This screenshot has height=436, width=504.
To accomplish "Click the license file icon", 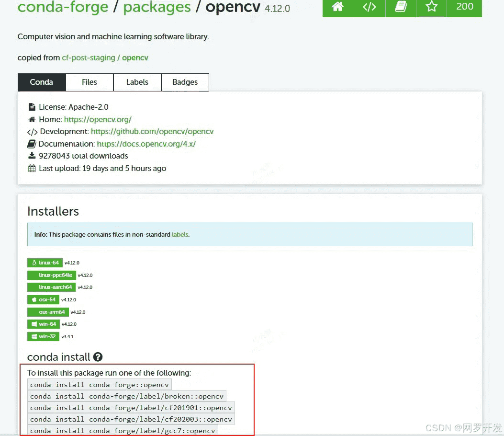I will click(32, 107).
